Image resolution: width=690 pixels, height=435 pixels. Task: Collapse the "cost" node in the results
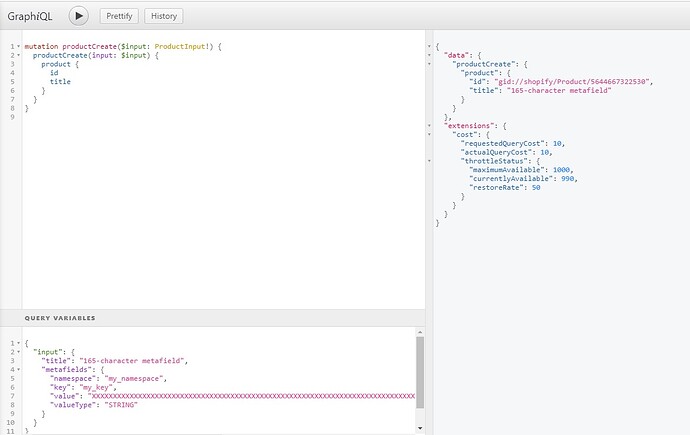[429, 134]
